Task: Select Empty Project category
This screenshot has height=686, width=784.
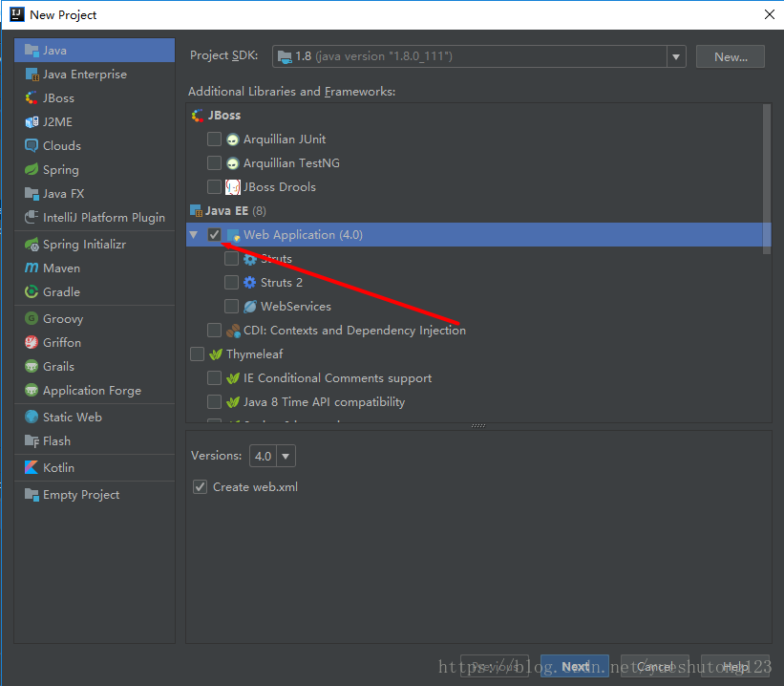Action: [x=95, y=495]
